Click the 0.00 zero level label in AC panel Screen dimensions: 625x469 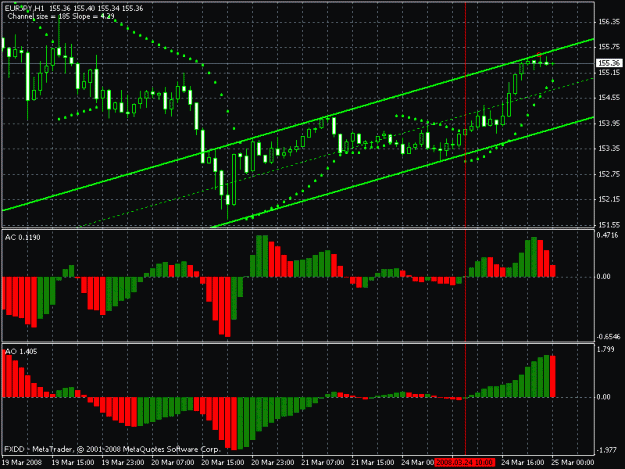point(603,277)
